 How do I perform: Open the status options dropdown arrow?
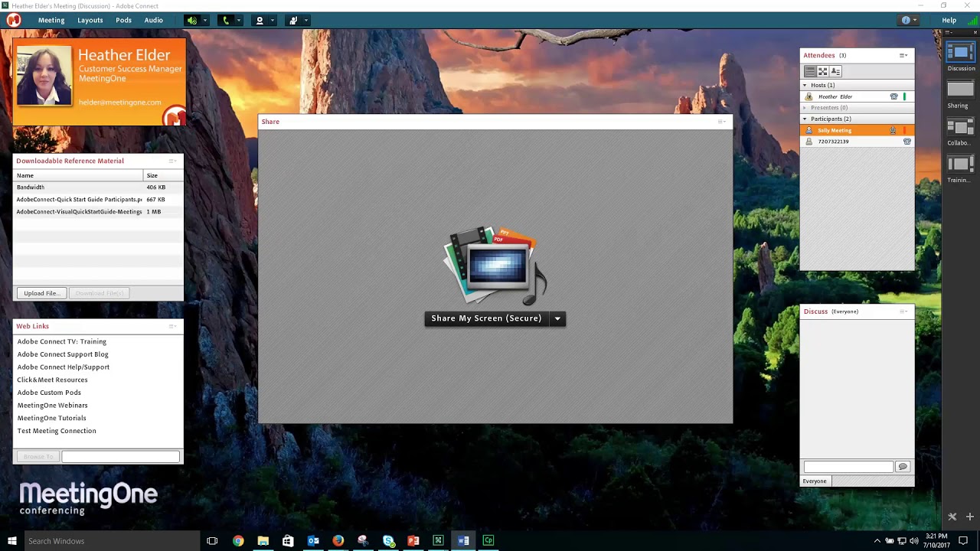coord(305,21)
